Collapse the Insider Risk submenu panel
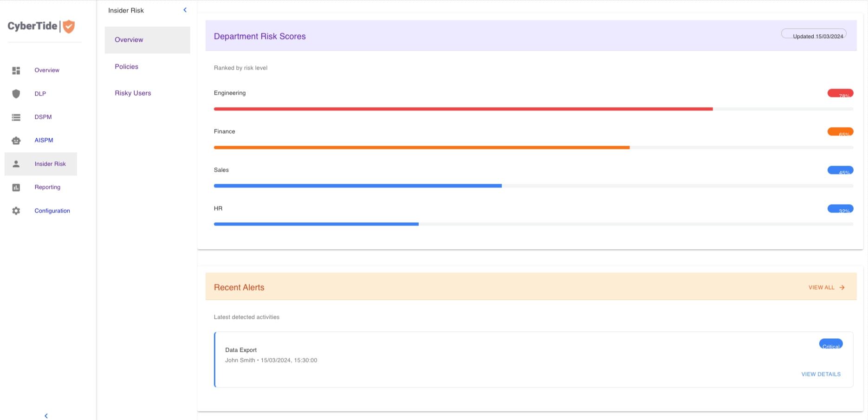Viewport: 868px width, 420px height. coord(185,10)
